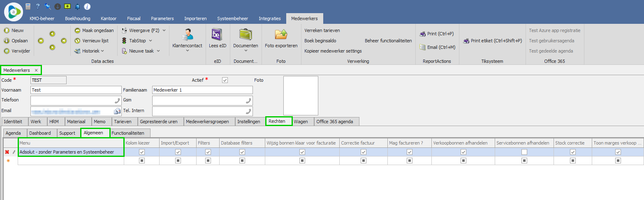Open the Systeembeheer ribbon tab

233,18
